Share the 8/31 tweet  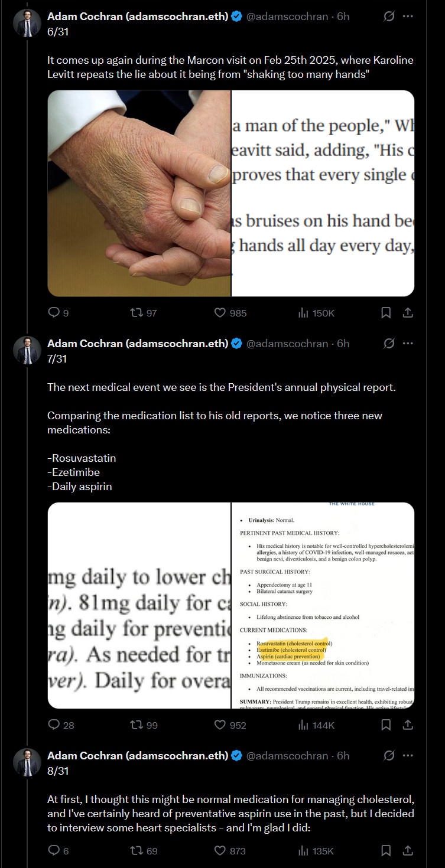(x=408, y=850)
